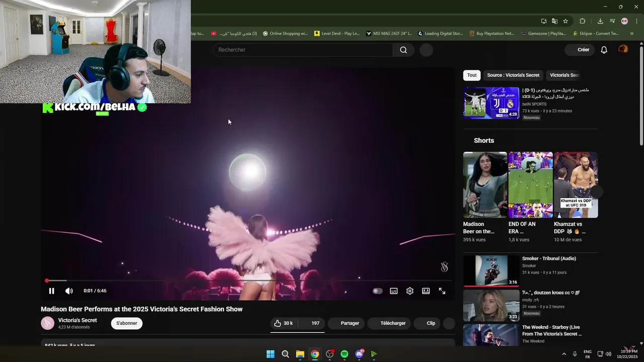Open the player settings gear

[410, 291]
